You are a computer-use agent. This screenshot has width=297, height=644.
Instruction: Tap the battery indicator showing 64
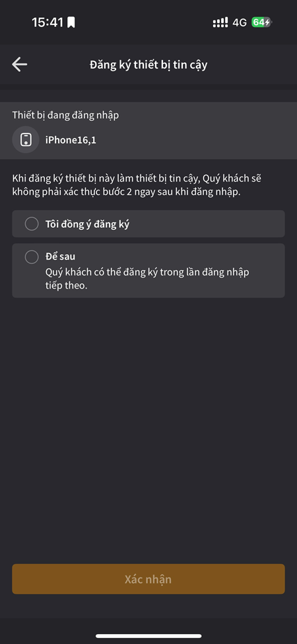(x=261, y=22)
